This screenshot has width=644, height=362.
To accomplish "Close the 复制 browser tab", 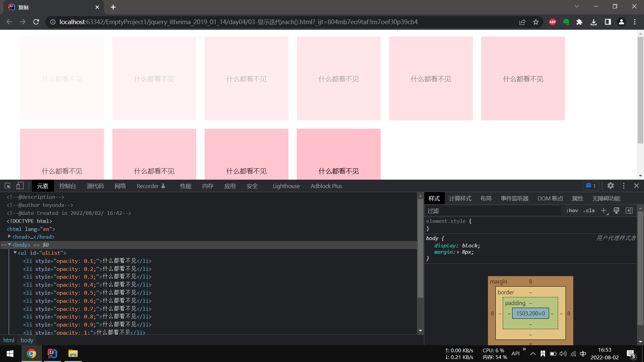I will click(x=97, y=7).
